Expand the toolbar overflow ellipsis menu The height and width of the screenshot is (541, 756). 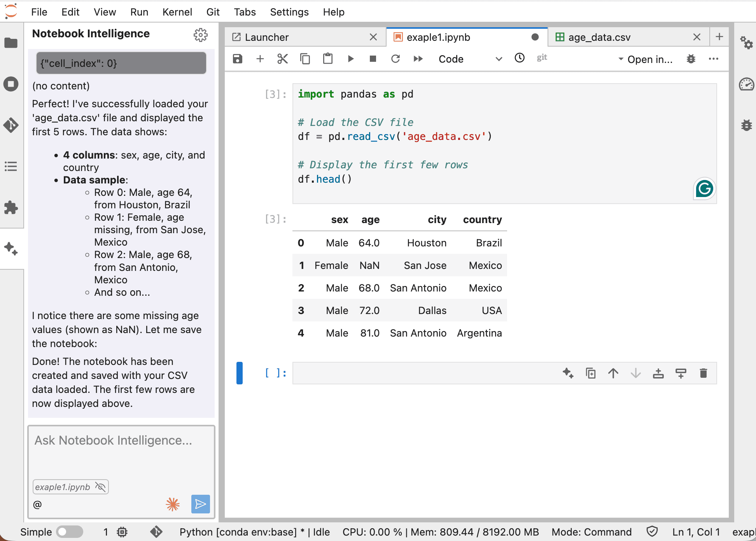coord(714,59)
